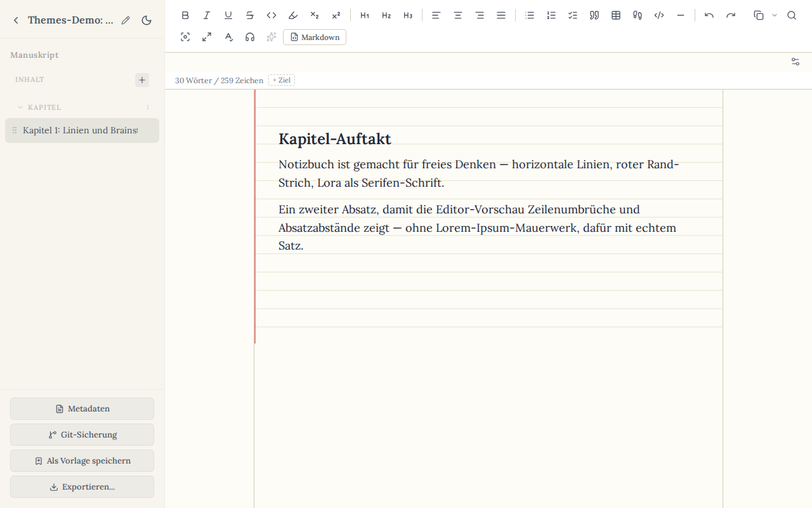Insert inline code formatting
812x508 pixels.
click(x=272, y=15)
